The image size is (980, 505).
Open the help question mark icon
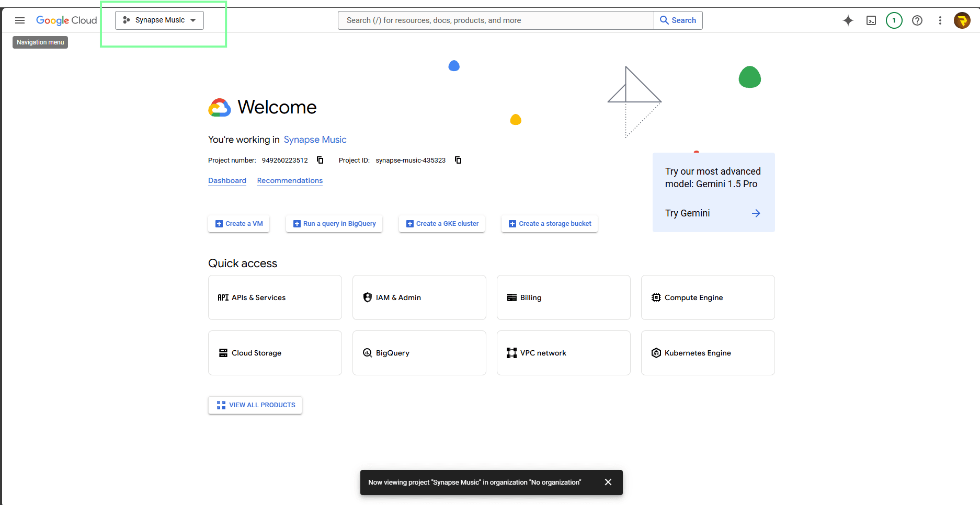tap(917, 20)
